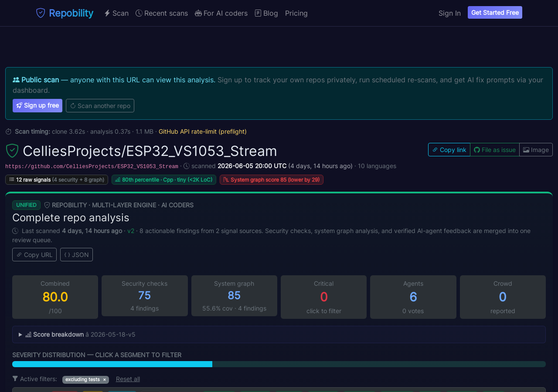Image resolution: width=558 pixels, height=392 pixels.
Task: Click the File as issue button
Action: click(x=495, y=149)
